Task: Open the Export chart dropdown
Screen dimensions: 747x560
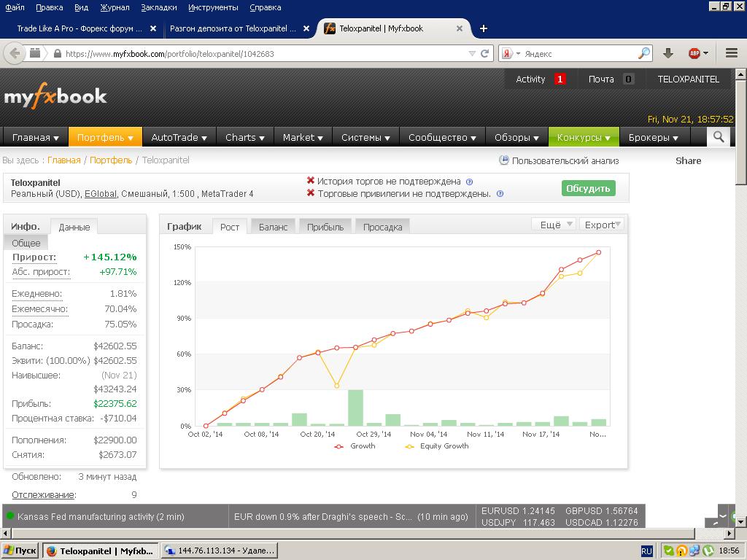Action: point(602,225)
